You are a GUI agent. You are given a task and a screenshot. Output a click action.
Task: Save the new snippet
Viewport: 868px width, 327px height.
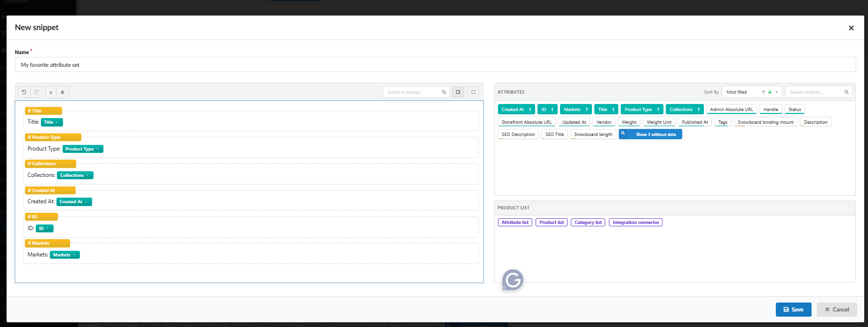[x=794, y=310]
